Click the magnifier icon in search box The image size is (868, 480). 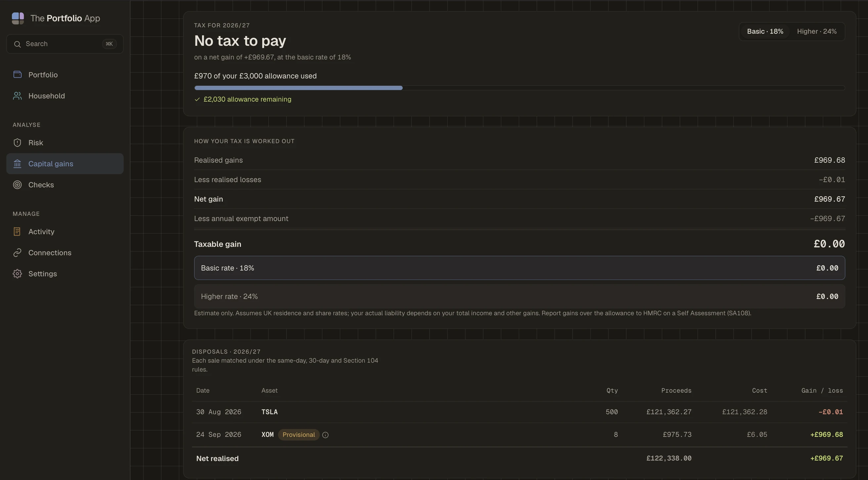pyautogui.click(x=17, y=44)
